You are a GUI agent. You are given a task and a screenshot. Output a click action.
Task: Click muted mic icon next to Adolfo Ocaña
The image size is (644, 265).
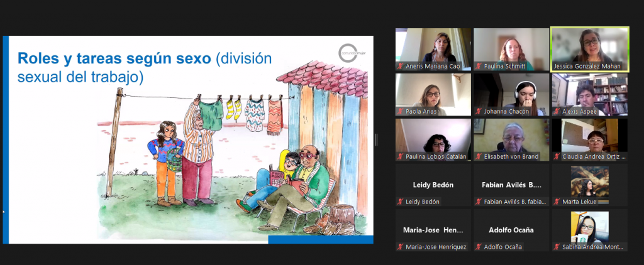479,247
